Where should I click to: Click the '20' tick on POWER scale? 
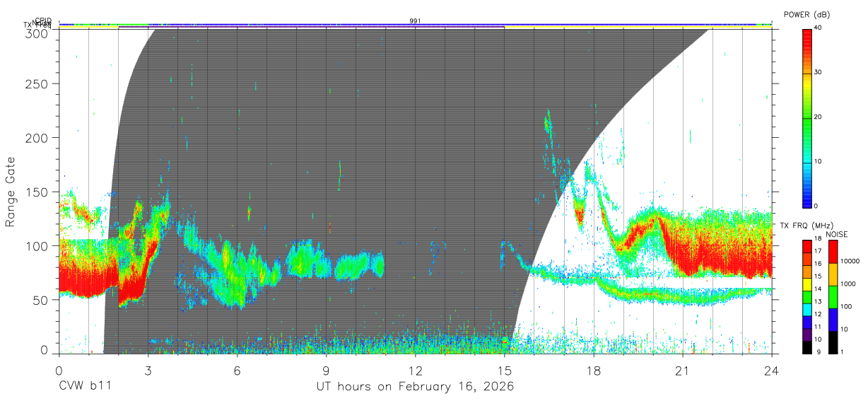tap(819, 117)
